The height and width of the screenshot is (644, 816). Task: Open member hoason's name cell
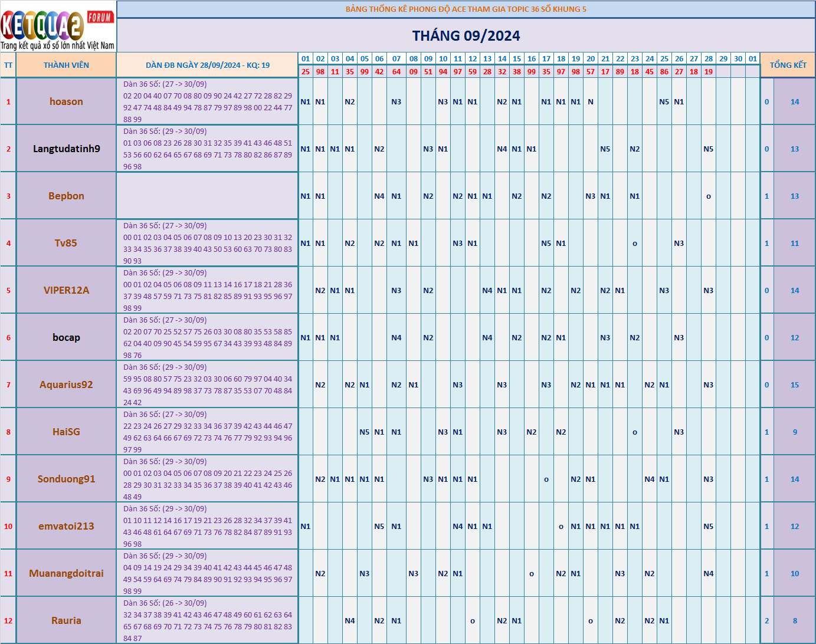(66, 101)
